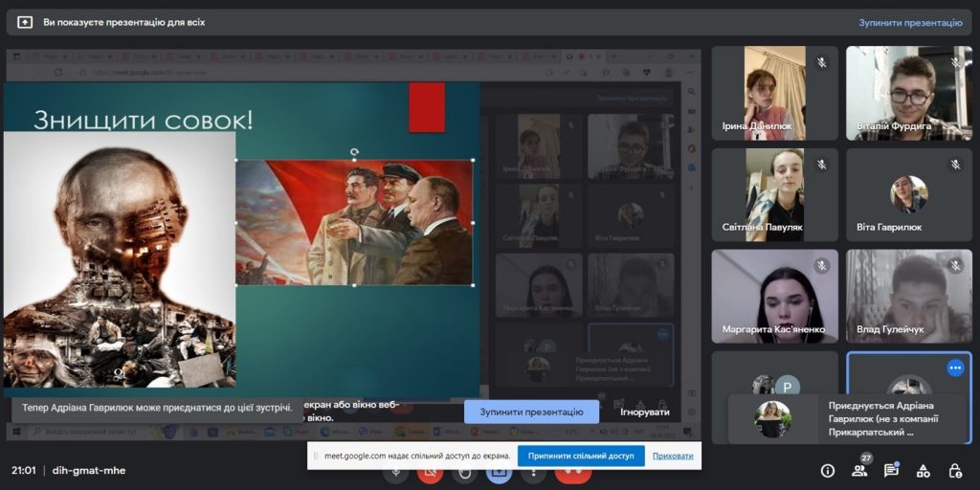Select Віталій Фурдига's video tile
Viewport: 980px width, 490px height.
pyautogui.click(x=908, y=94)
